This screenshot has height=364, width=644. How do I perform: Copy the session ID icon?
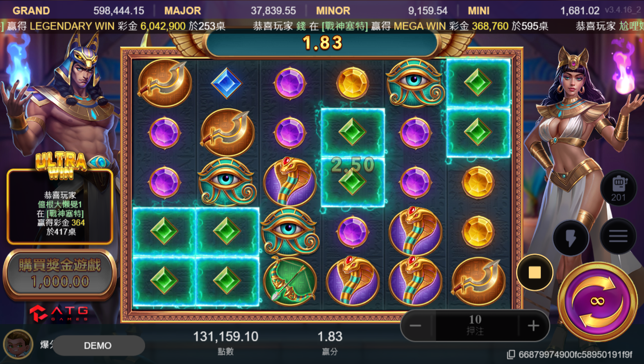coord(511,355)
